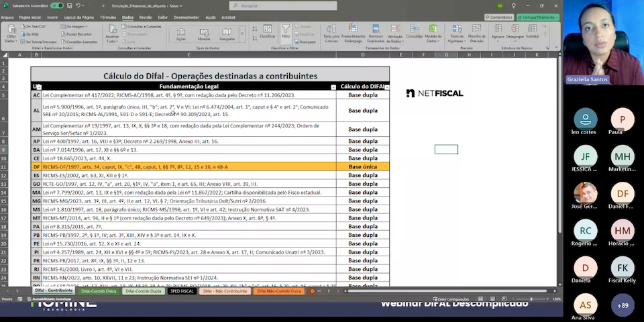Screen dimensions: 644x322
Task: Click the save icon in title bar
Action: [x=69, y=6]
